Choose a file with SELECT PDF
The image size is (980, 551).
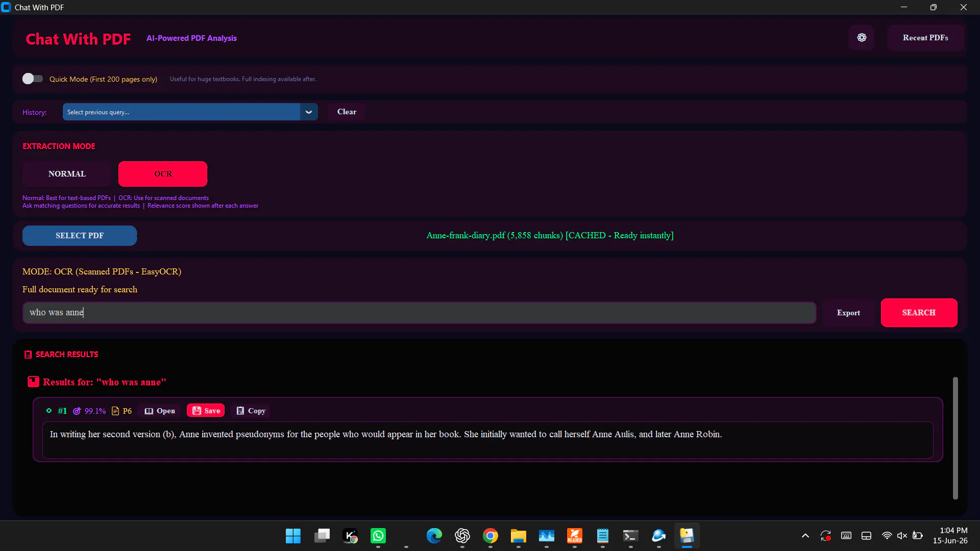coord(80,236)
